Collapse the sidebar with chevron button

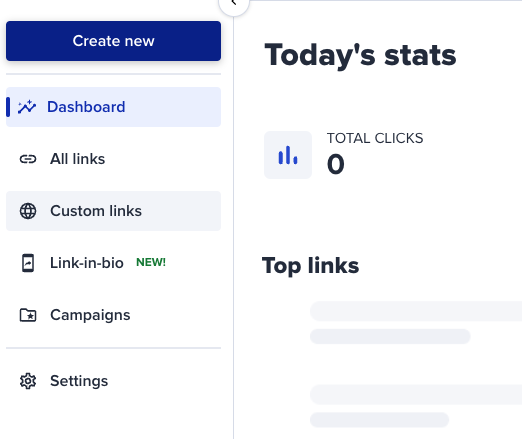pos(234,3)
